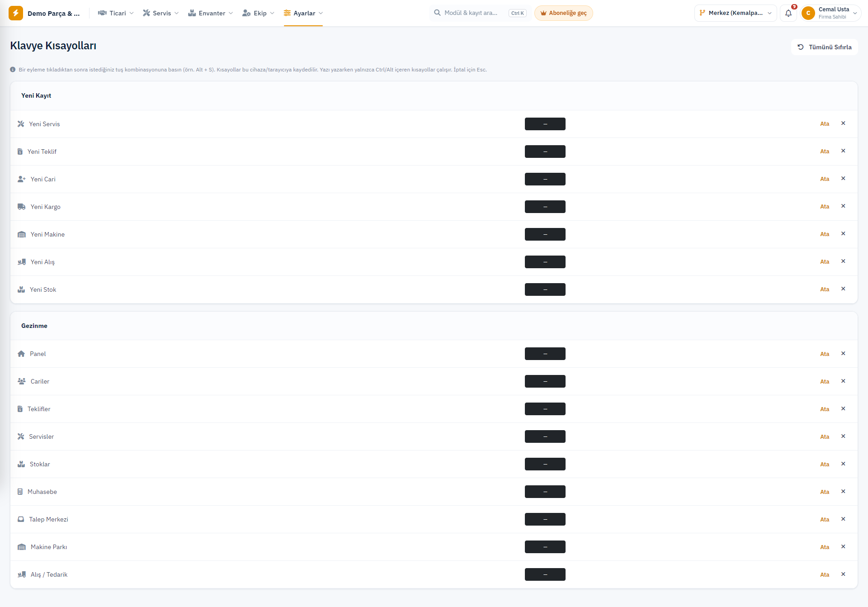Image resolution: width=868 pixels, height=607 pixels.
Task: Click the Yeni Makine row label
Action: click(47, 234)
